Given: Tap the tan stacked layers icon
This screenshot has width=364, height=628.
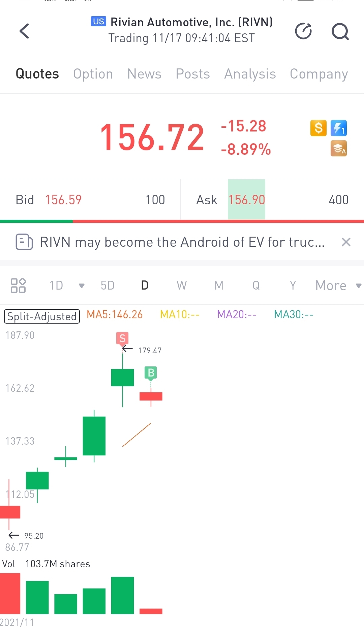Looking at the screenshot, I should pos(338,149).
